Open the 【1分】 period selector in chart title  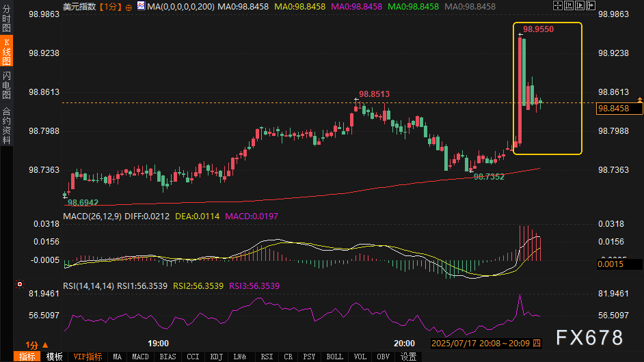(x=111, y=6)
